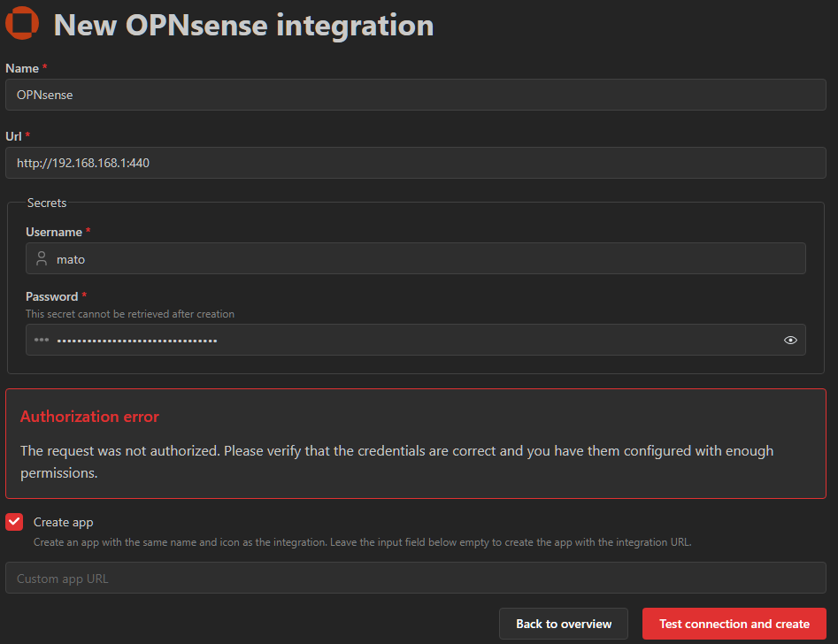Click the Url input field

pyautogui.click(x=415, y=163)
